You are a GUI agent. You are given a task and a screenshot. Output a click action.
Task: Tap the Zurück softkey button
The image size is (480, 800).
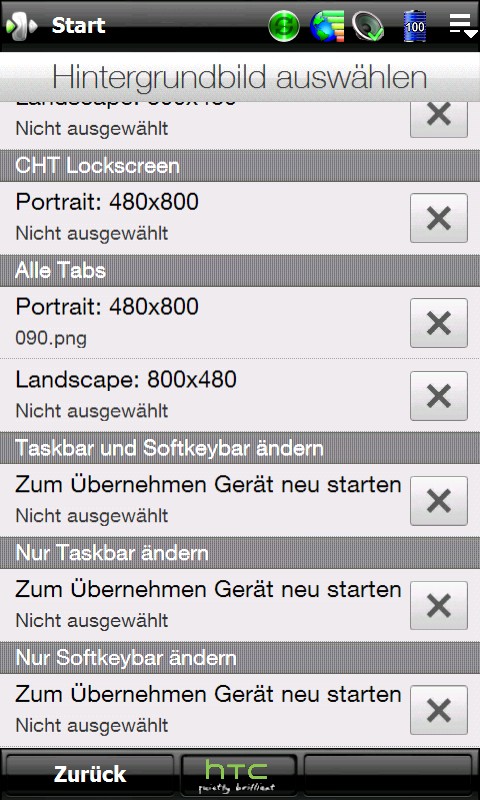click(90, 774)
